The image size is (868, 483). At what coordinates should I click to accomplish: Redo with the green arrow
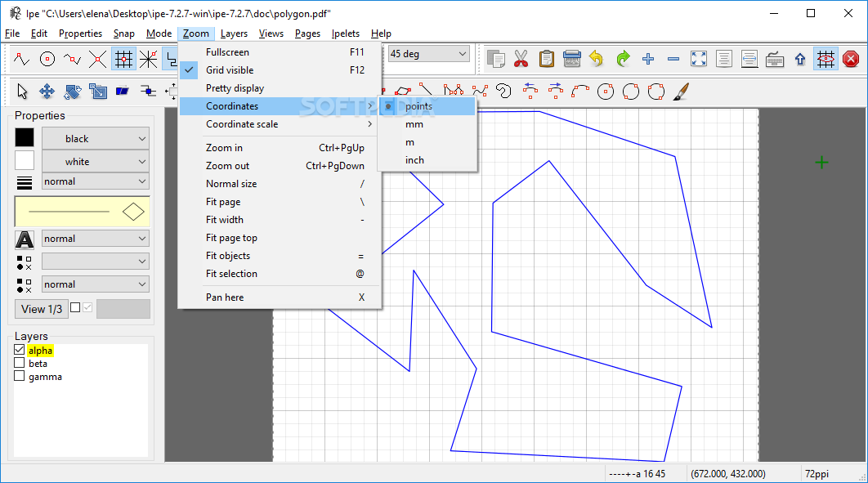click(623, 59)
